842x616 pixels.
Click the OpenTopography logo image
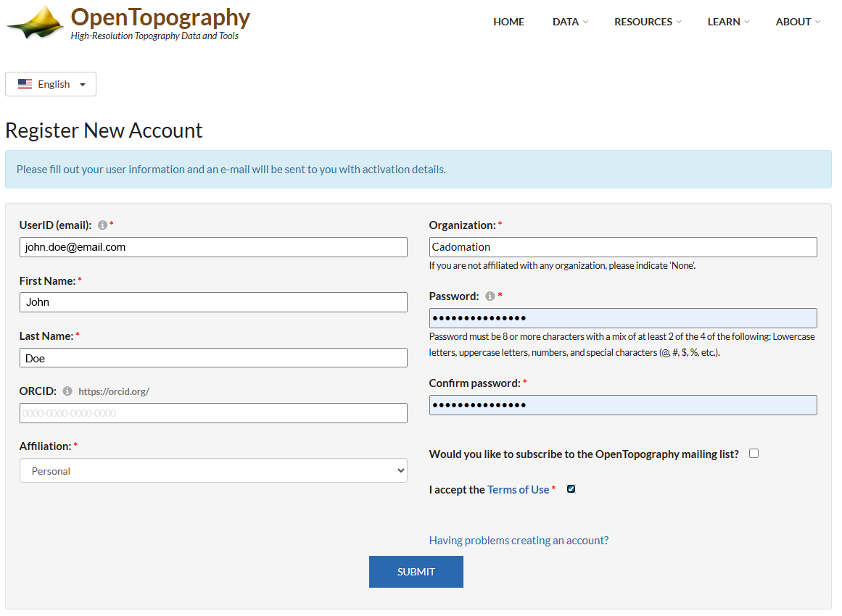(36, 22)
